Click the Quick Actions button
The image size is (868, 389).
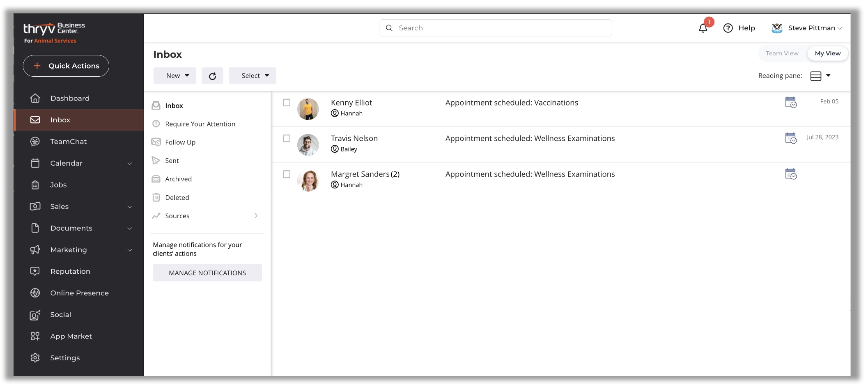[66, 66]
